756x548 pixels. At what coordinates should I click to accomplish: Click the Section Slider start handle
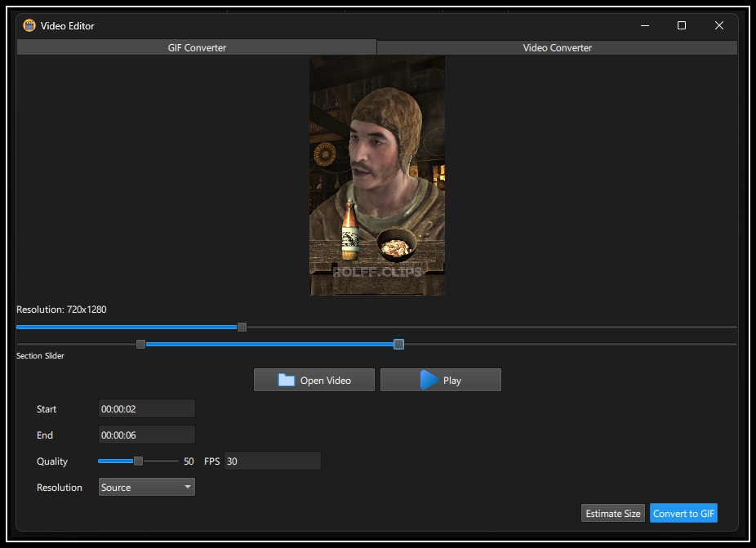(140, 344)
